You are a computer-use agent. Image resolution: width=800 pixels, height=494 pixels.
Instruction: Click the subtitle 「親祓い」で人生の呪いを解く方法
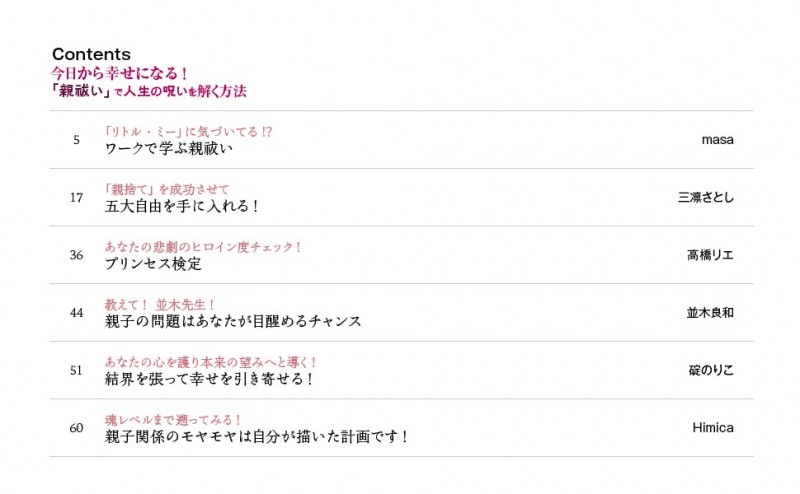coord(148,91)
